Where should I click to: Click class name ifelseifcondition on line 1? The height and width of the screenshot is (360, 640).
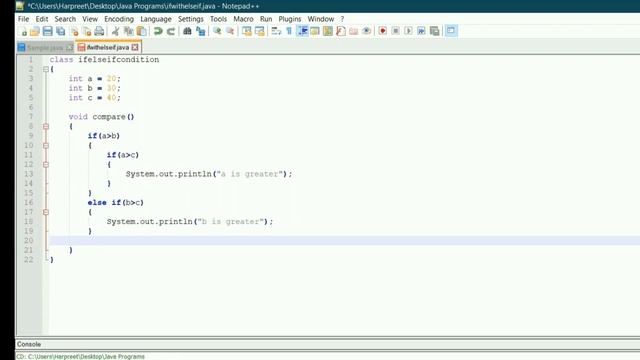tap(119, 60)
